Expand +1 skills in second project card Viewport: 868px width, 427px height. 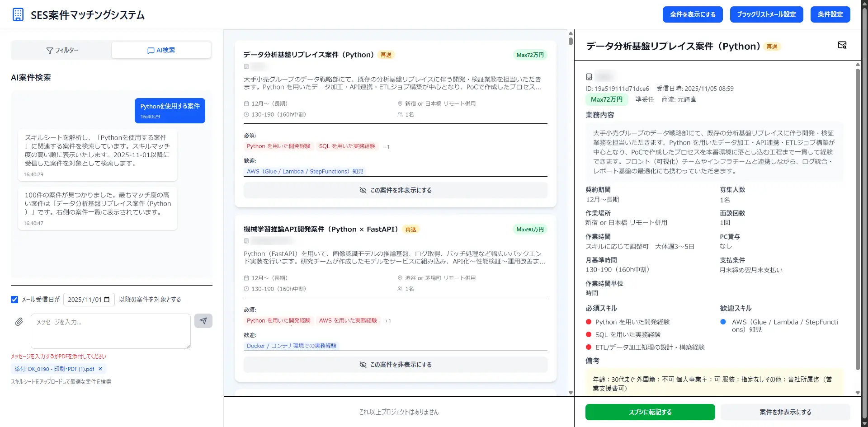(388, 321)
